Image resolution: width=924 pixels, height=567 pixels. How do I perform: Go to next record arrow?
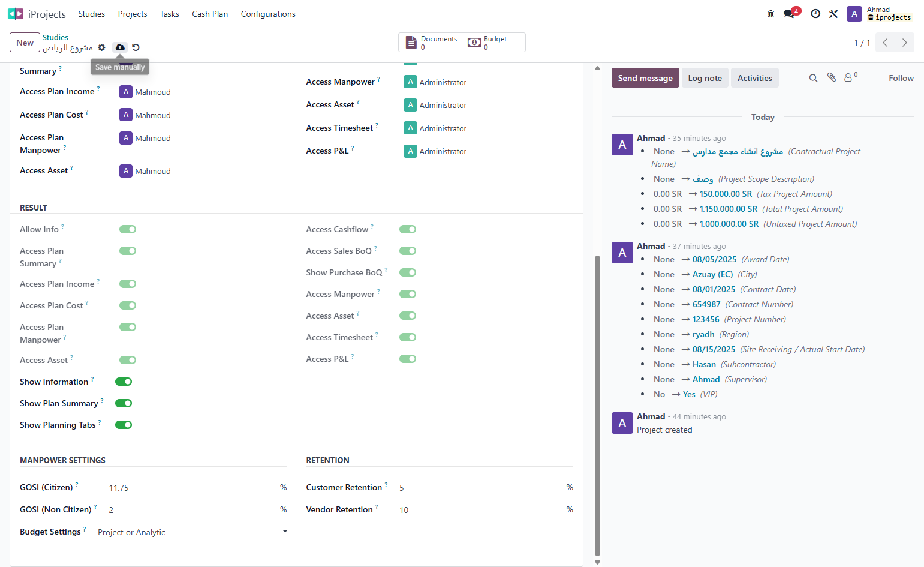tap(905, 43)
